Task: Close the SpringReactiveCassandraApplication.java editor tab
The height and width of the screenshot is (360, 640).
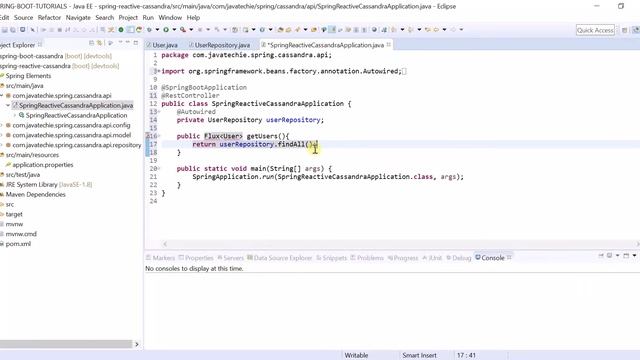Action: pyautogui.click(x=389, y=44)
